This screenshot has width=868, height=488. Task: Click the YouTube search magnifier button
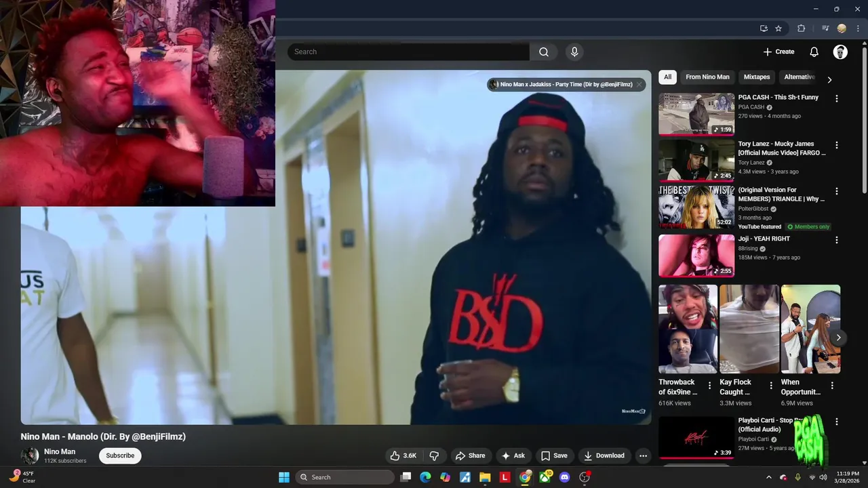(x=543, y=52)
